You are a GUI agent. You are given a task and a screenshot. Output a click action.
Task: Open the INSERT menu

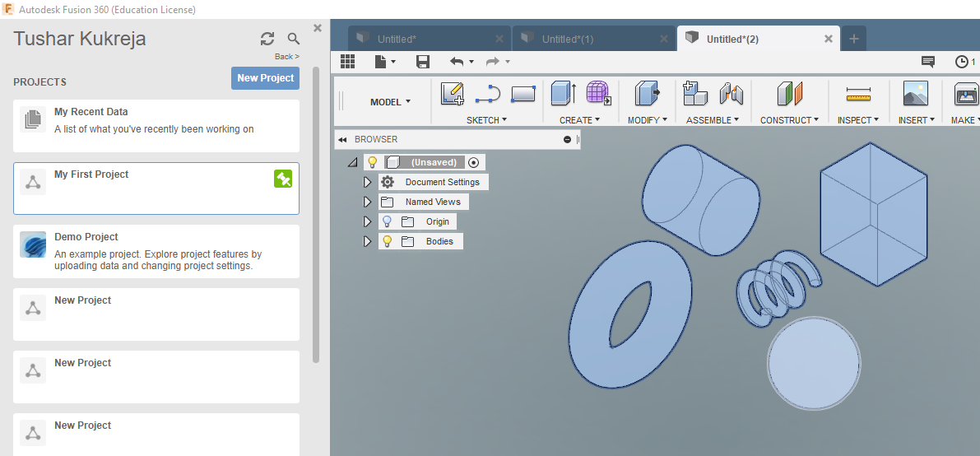click(917, 120)
